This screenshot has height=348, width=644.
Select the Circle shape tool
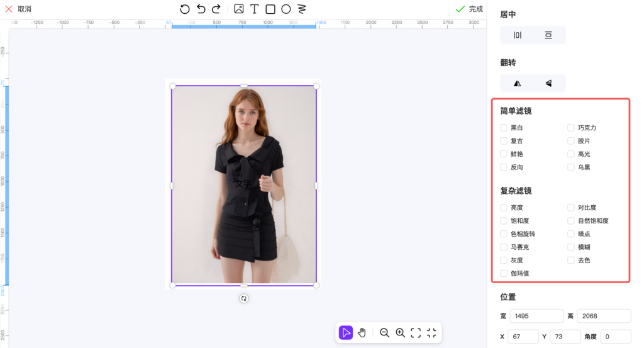(286, 9)
